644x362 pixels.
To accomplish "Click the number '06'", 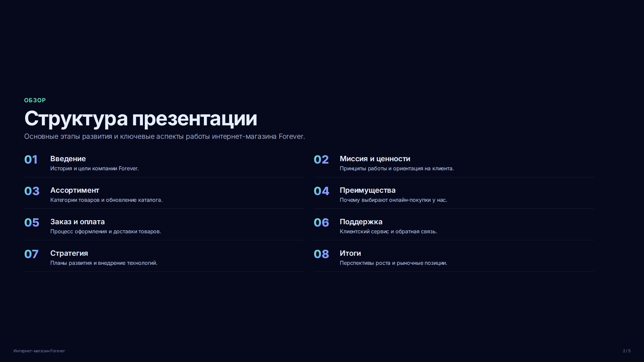I will click(x=321, y=223).
